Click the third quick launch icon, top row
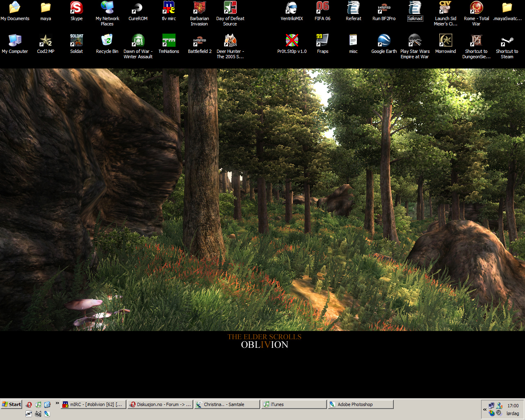 pos(47,405)
